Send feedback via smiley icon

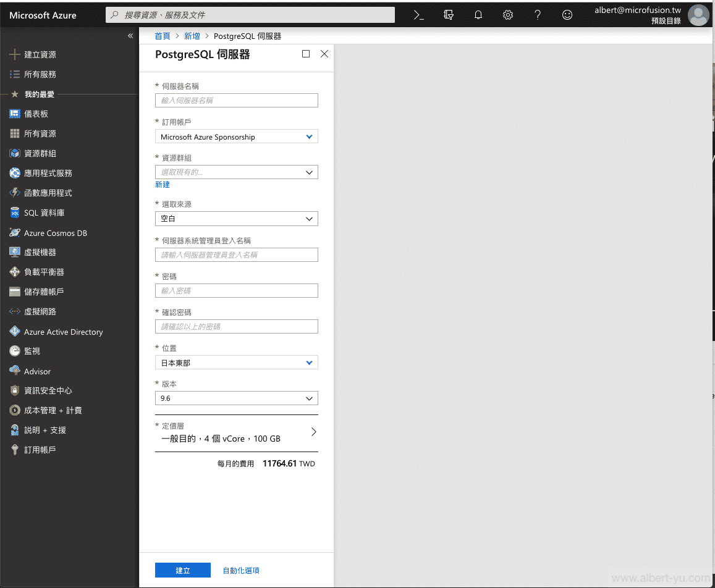pyautogui.click(x=567, y=15)
